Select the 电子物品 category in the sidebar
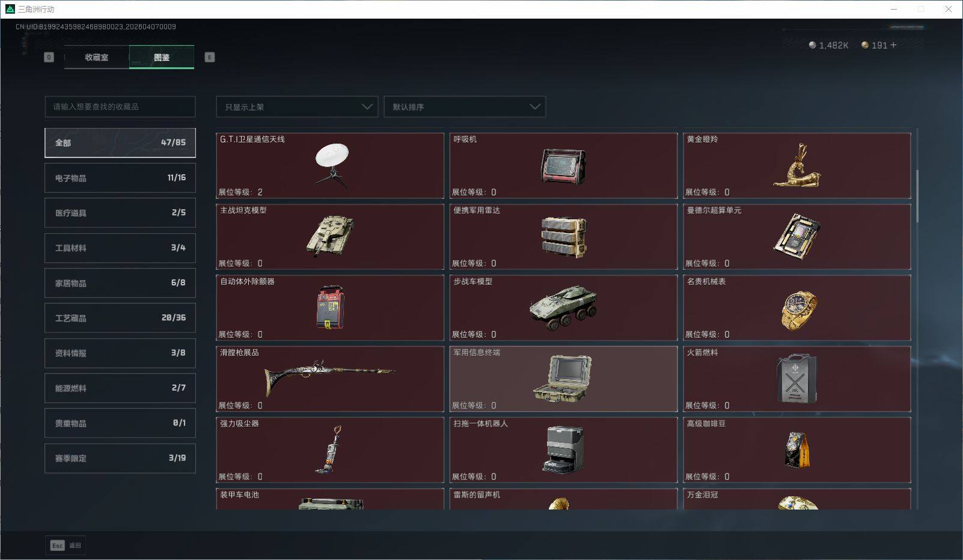 point(120,177)
